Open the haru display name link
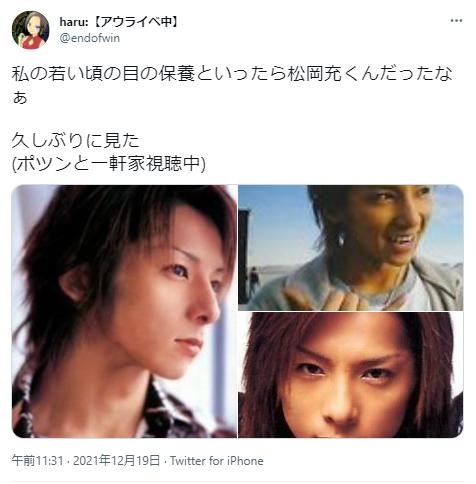Viewport: 476px width, 484px height. [x=119, y=22]
